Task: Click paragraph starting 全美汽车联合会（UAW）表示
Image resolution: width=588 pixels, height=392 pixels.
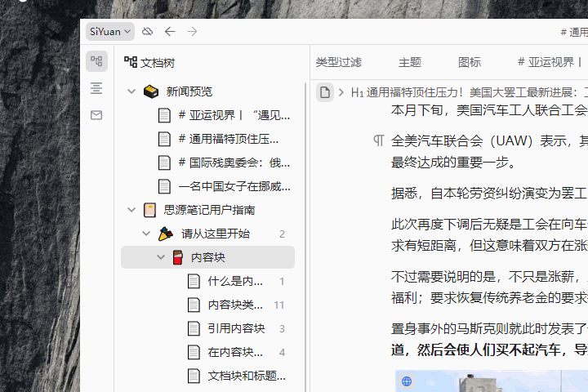Action: tap(489, 152)
